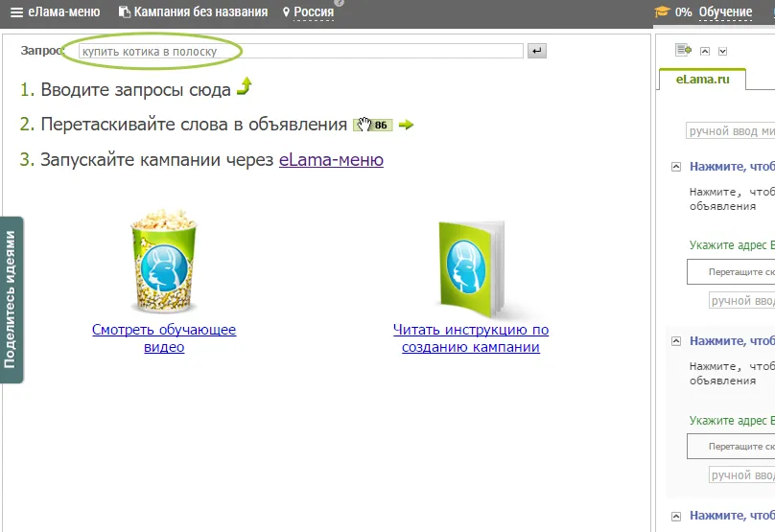Edit the first ad's body text Нажмите, чтоб… объявления

(x=732, y=199)
